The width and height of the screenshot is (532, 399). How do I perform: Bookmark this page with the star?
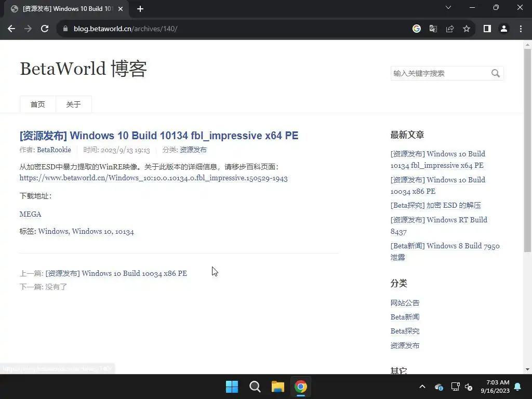pos(467,29)
